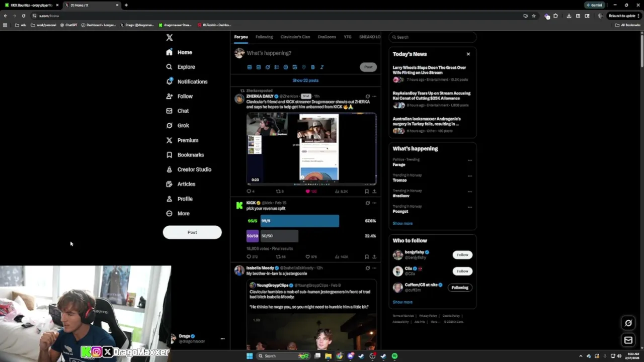Open more options for Farage trend
Image resolution: width=644 pixels, height=362 pixels.
click(x=470, y=160)
